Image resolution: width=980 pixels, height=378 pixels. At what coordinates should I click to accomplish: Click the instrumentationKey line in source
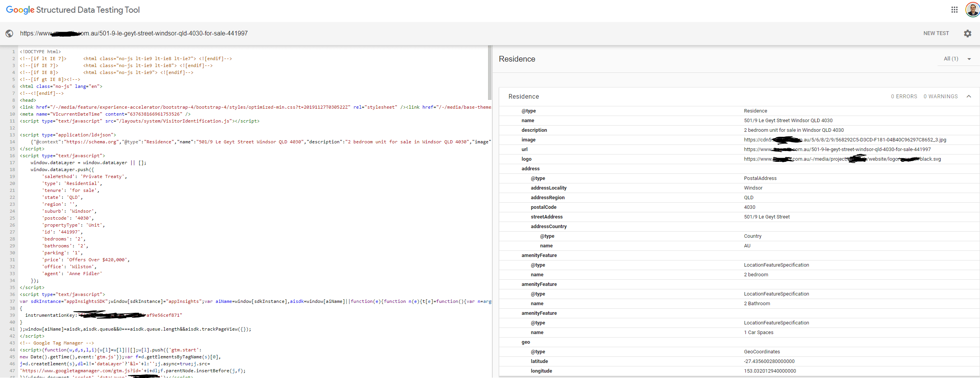click(103, 315)
